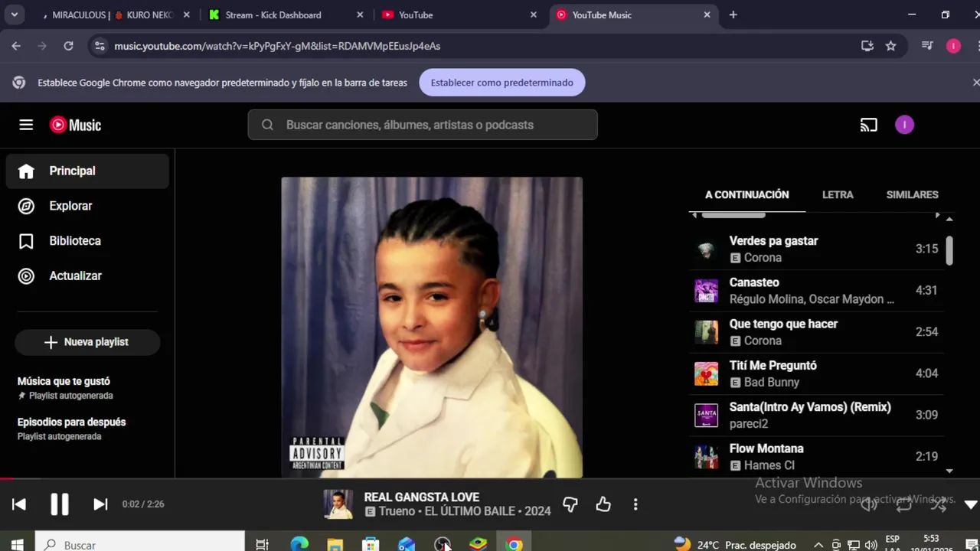Image resolution: width=980 pixels, height=551 pixels.
Task: Click the Tití Me Preguntó heart thumbnail
Action: 706,373
